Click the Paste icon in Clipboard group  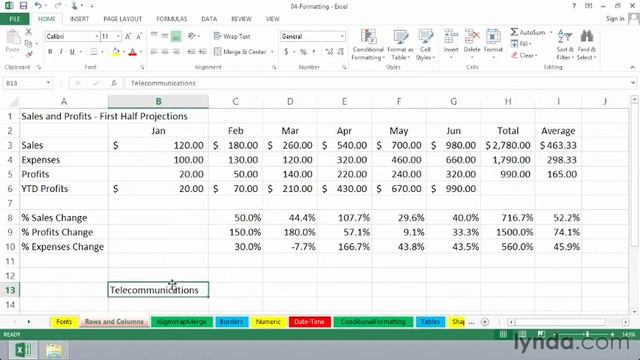coord(12,38)
